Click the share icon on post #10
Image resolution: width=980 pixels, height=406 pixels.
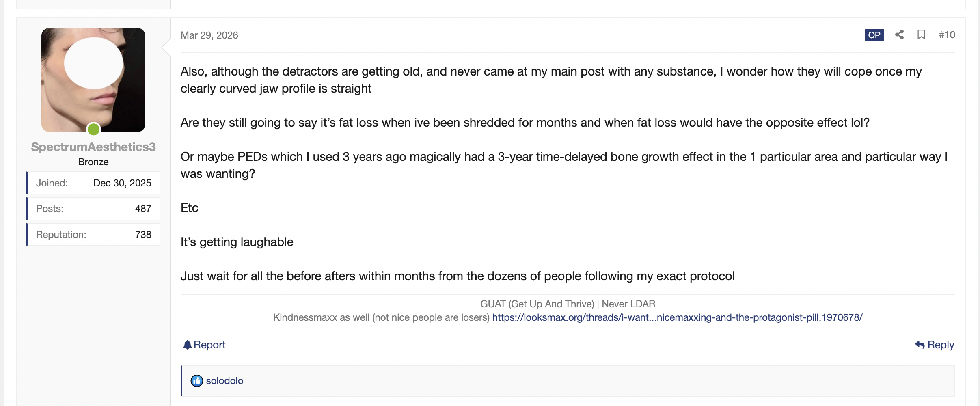click(899, 35)
